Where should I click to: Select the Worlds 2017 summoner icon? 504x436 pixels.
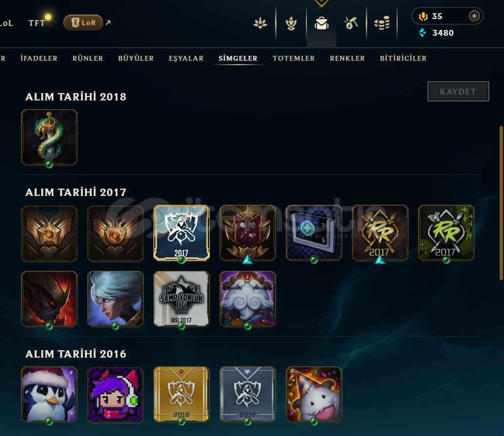[x=181, y=233]
